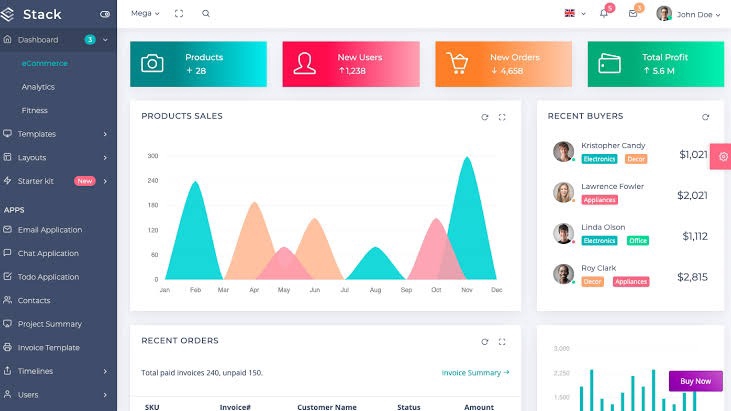Image resolution: width=731 pixels, height=411 pixels.
Task: Open Email Application from the sidebar
Action: [x=50, y=230]
